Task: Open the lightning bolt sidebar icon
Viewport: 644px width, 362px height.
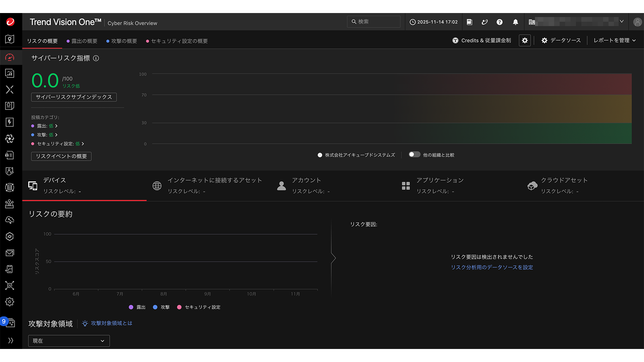Action: 10,122
